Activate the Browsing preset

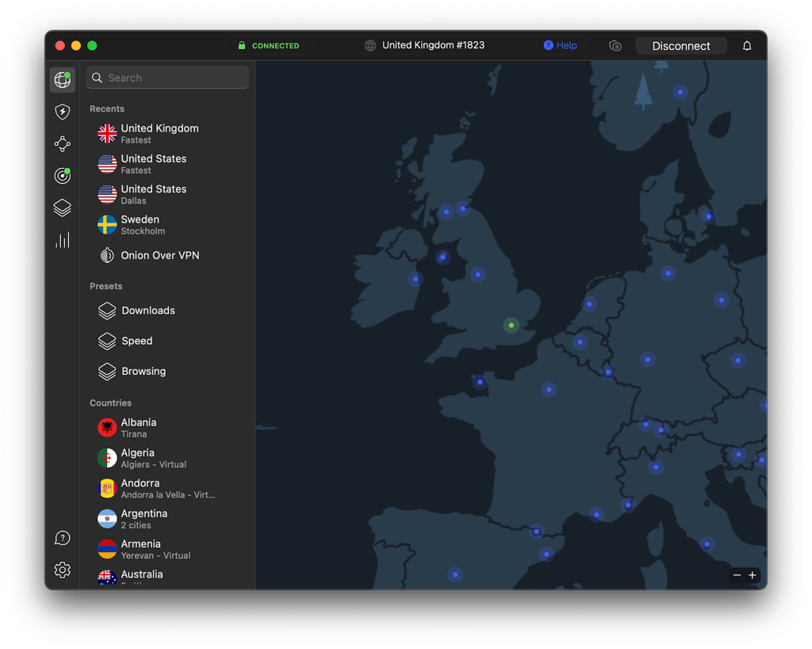click(168, 372)
